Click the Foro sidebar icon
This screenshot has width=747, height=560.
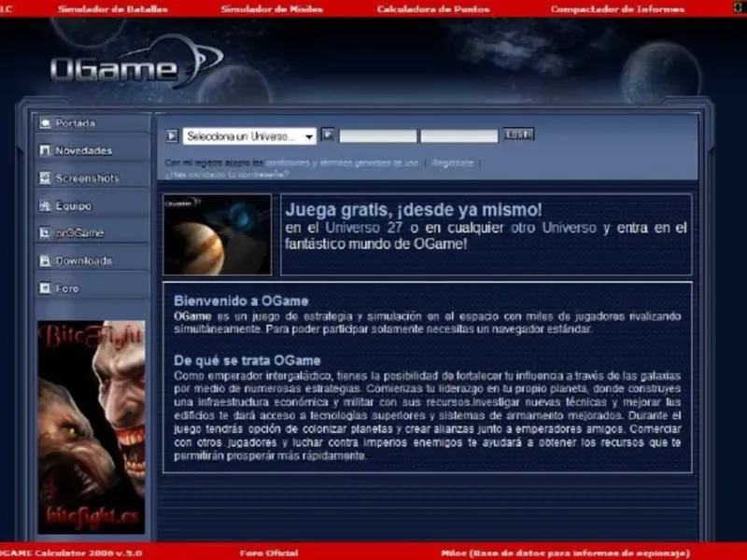point(45,288)
